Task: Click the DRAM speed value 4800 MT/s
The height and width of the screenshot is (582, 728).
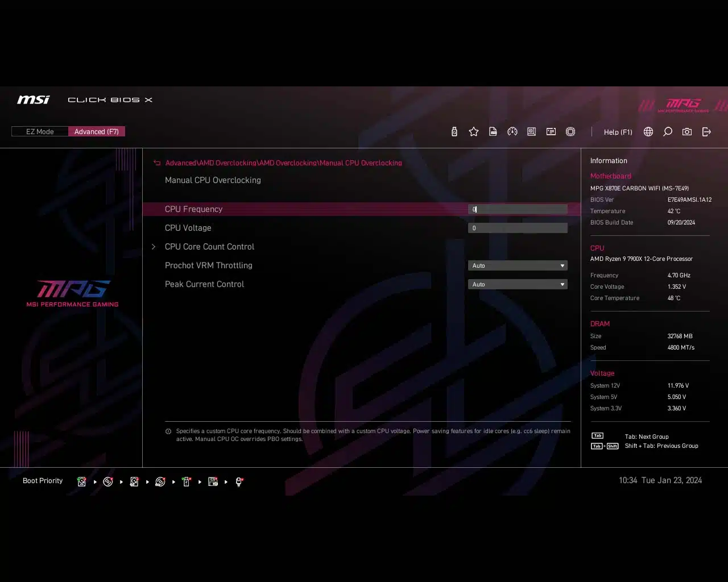Action: coord(681,347)
